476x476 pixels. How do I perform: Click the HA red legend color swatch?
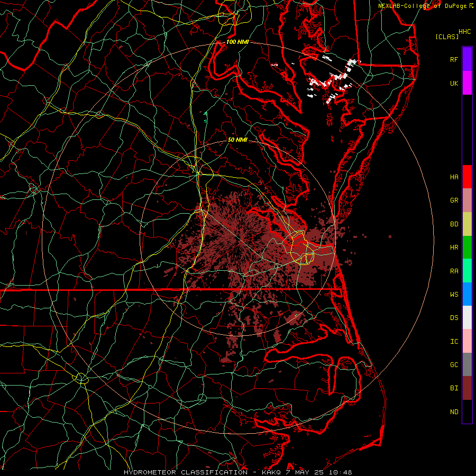coord(467,177)
